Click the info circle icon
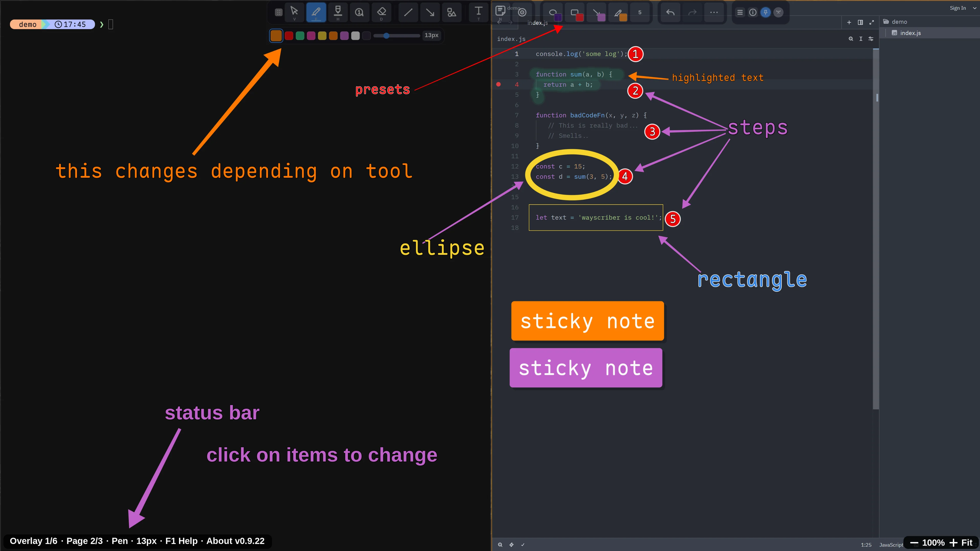Viewport: 980px width, 551px height. (x=753, y=13)
